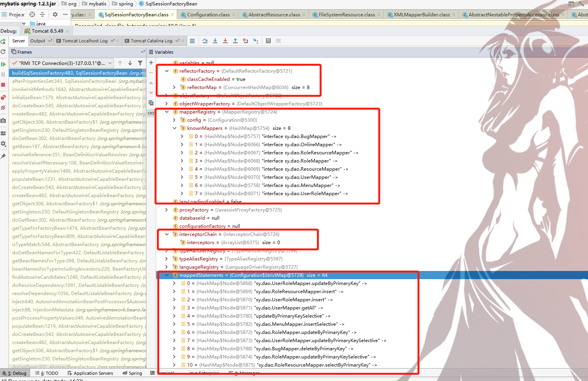Collapse the interceptorChain node
588x381 pixels.
167,234
